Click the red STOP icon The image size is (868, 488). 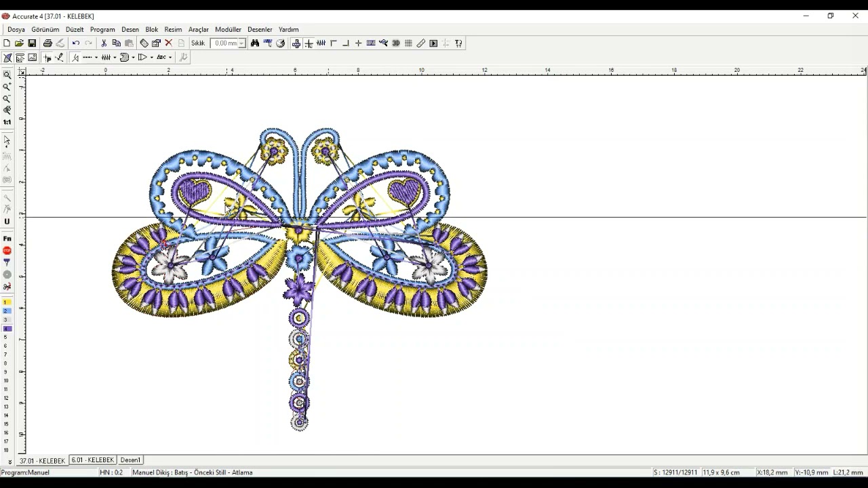(x=7, y=251)
